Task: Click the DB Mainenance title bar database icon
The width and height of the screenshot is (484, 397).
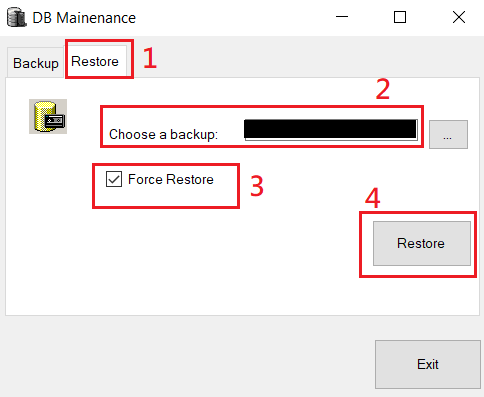Action: (16, 17)
